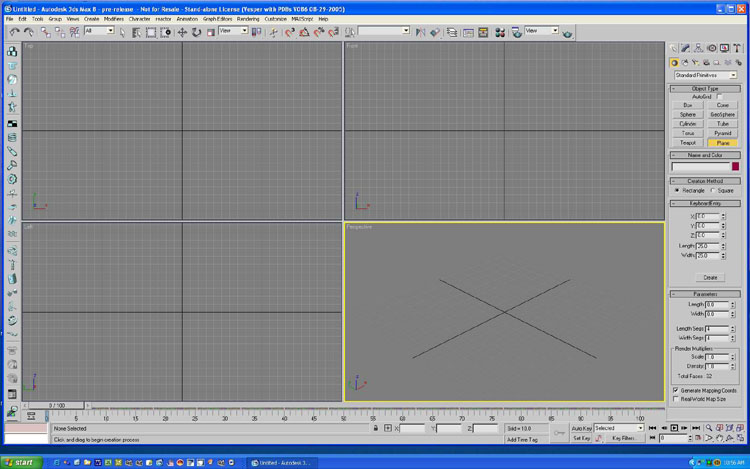
Task: Click the Quick Render teapot icon
Action: 568,32
